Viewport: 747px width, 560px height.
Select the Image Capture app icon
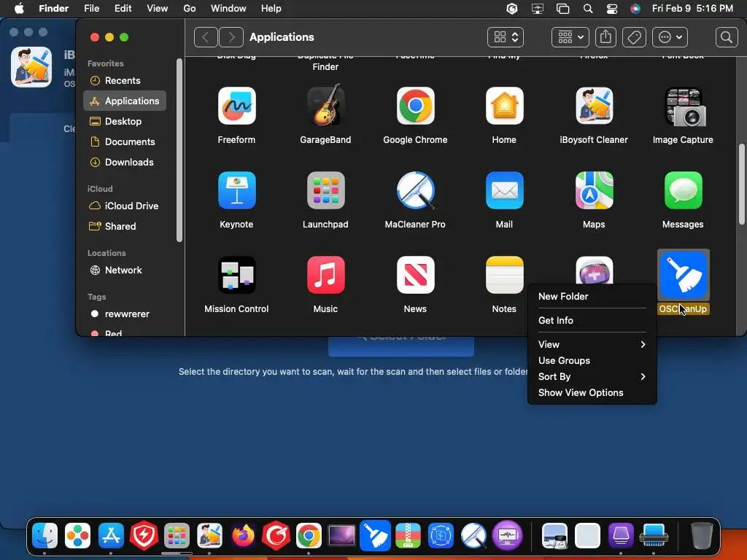click(x=683, y=106)
